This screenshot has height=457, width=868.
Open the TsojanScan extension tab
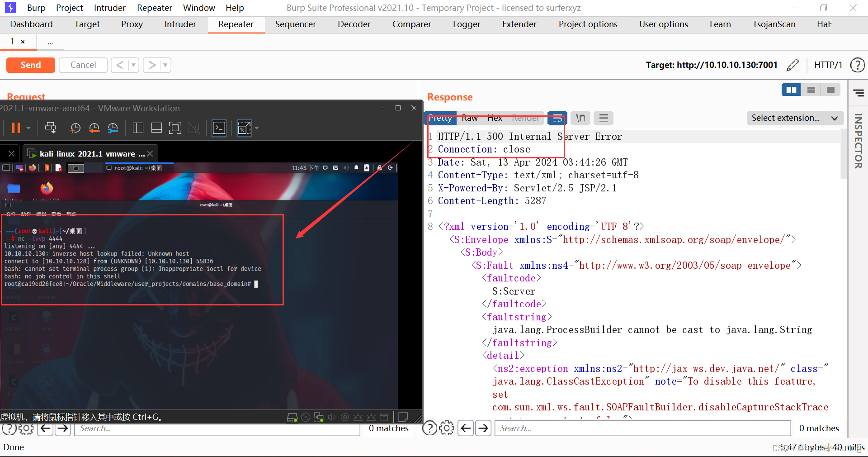[x=774, y=24]
